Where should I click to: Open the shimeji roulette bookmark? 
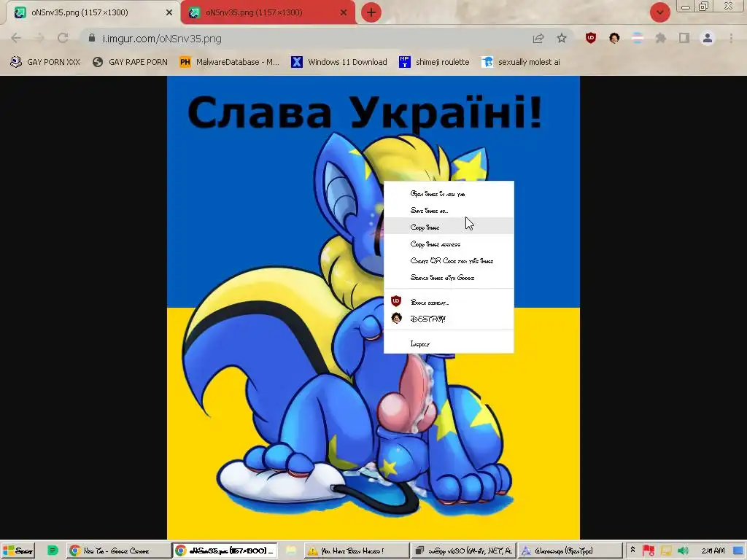click(434, 62)
